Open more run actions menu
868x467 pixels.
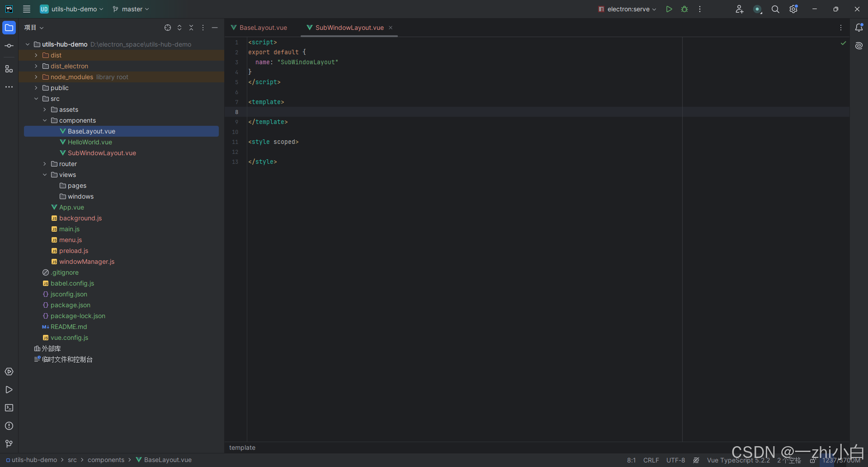(700, 9)
